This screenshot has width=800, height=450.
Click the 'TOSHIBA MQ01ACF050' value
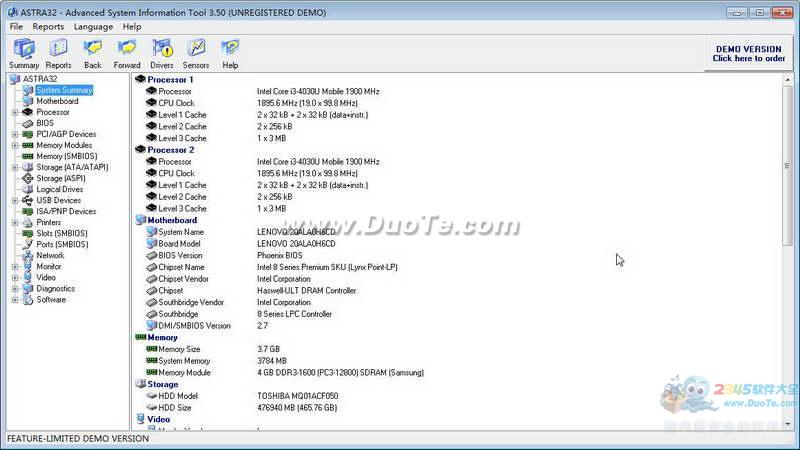click(297, 396)
